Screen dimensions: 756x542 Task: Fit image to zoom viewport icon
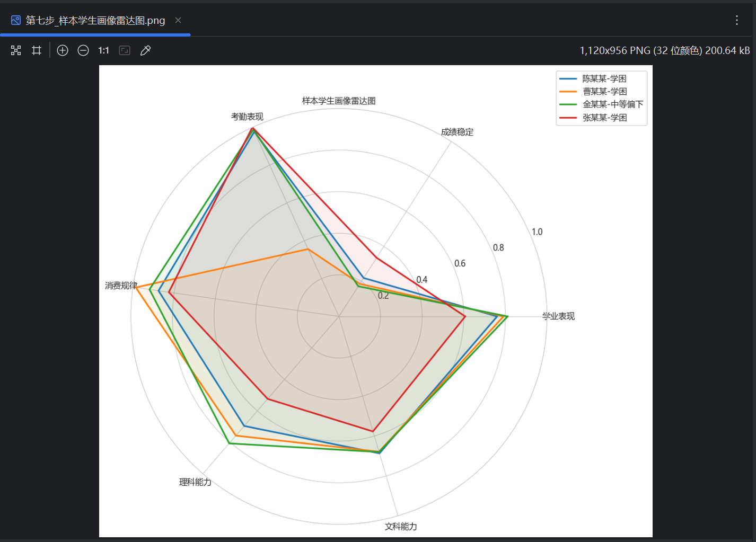(x=125, y=50)
